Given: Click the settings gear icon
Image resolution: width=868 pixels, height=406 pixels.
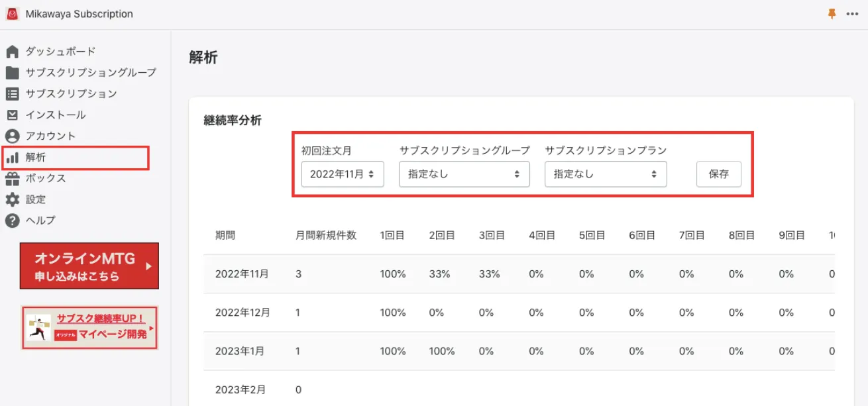Looking at the screenshot, I should 12,200.
